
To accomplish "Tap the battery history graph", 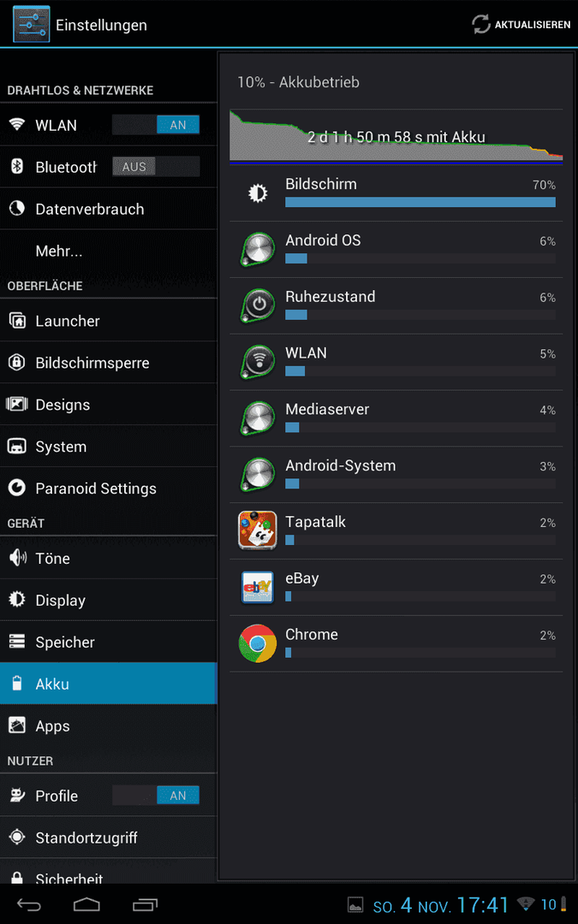I will 396,135.
